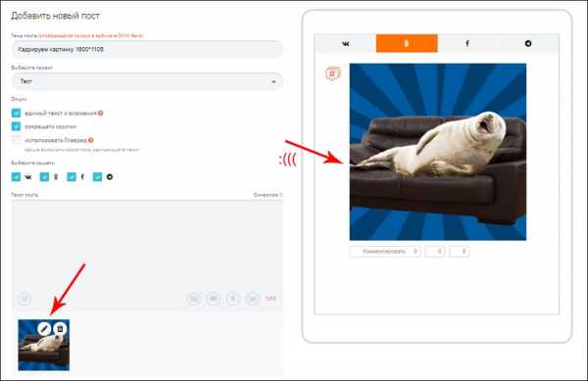Uncheck the Facebook network checkbox
The image size is (588, 381).
72,177
